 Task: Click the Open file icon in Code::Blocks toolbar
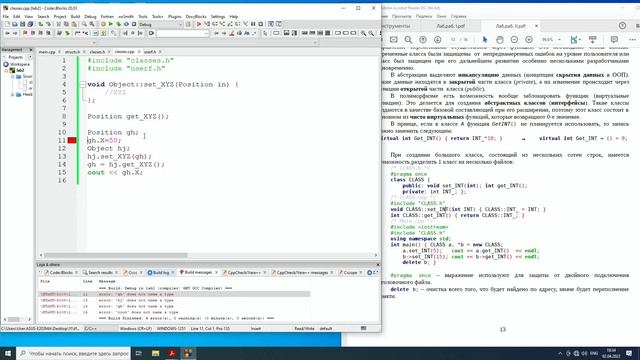[x=15, y=24]
